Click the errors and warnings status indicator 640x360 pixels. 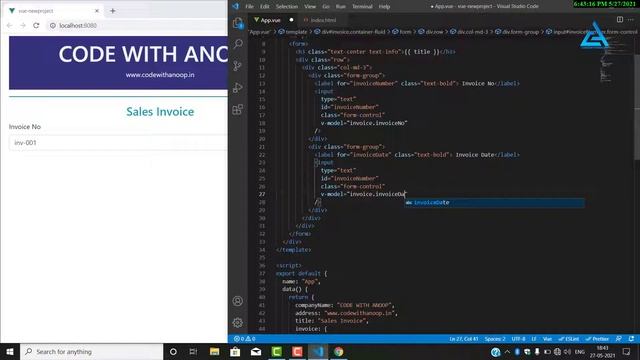(x=244, y=339)
